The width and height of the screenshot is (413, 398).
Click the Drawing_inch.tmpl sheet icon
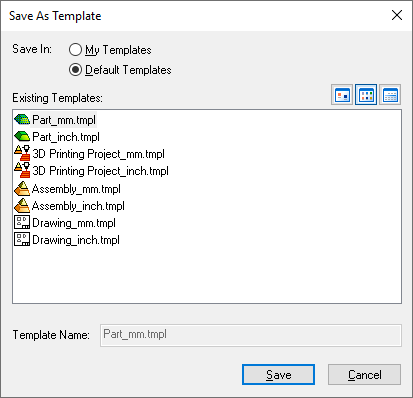click(x=22, y=239)
